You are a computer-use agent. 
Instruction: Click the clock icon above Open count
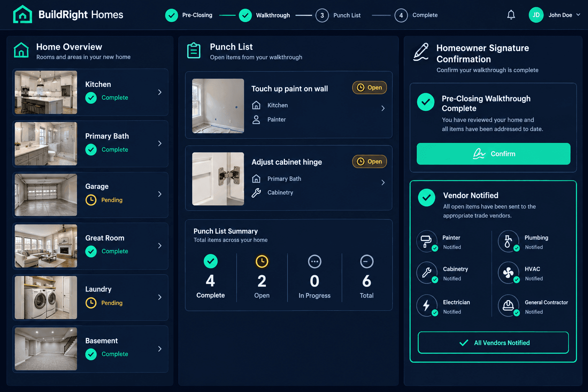[x=262, y=261]
